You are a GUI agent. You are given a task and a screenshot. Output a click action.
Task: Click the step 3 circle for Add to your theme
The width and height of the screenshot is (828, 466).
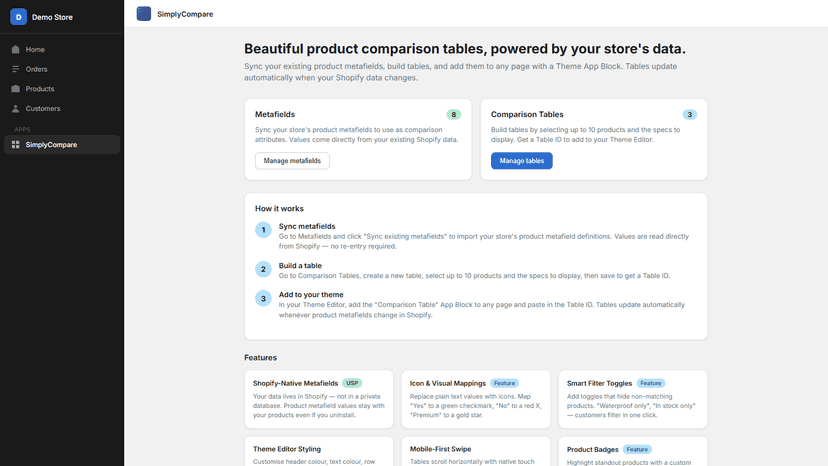pyautogui.click(x=264, y=299)
